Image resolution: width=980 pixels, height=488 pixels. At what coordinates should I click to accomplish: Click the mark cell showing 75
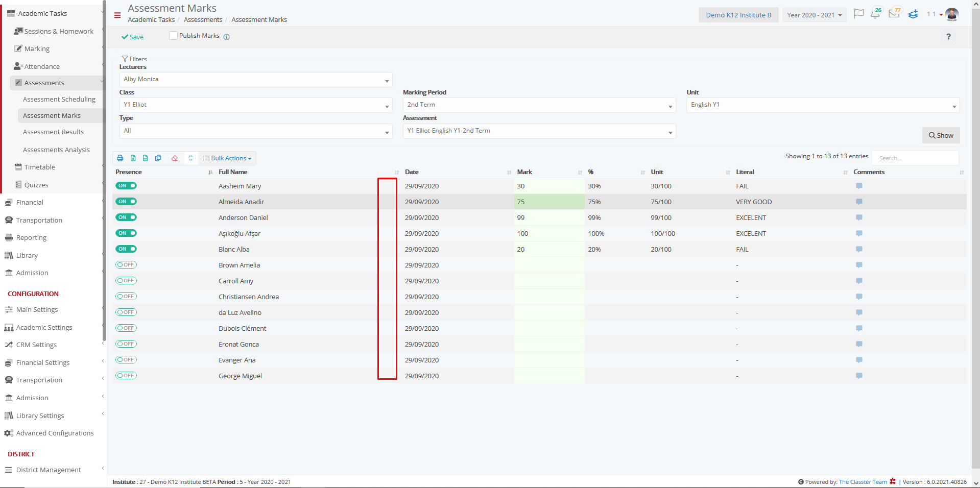coord(549,202)
